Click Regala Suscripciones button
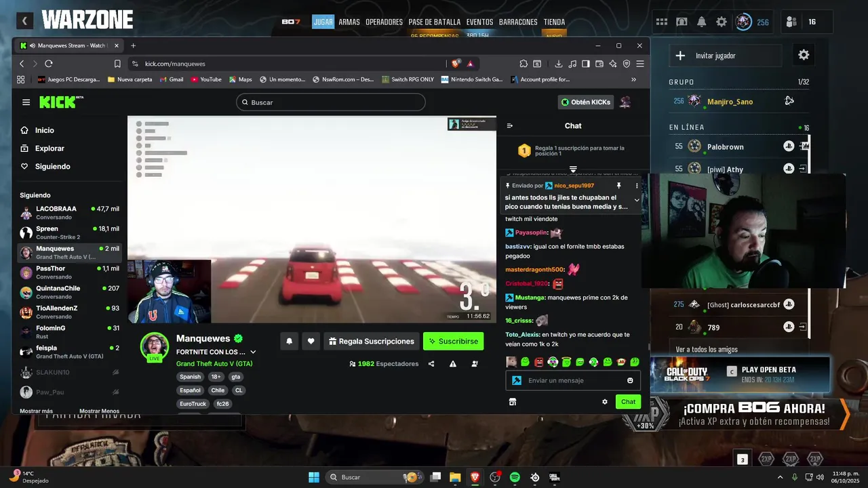Viewport: 868px width, 488px height. 371,342
